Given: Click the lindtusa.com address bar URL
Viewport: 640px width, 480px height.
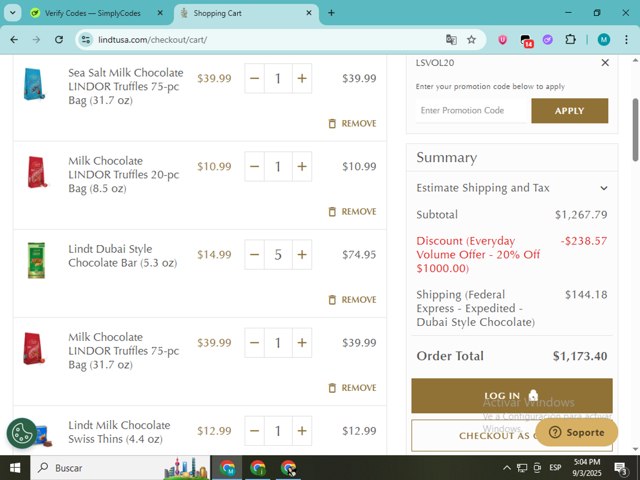Looking at the screenshot, I should click(x=153, y=40).
